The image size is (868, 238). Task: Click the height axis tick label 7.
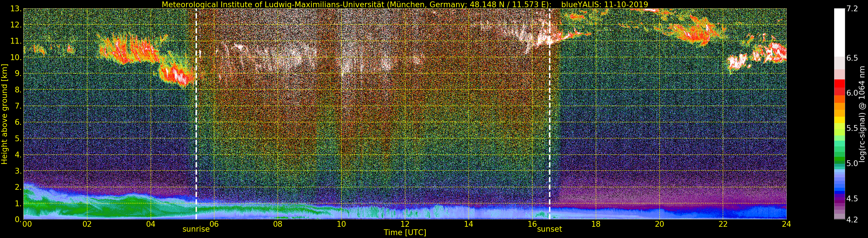click(x=18, y=106)
